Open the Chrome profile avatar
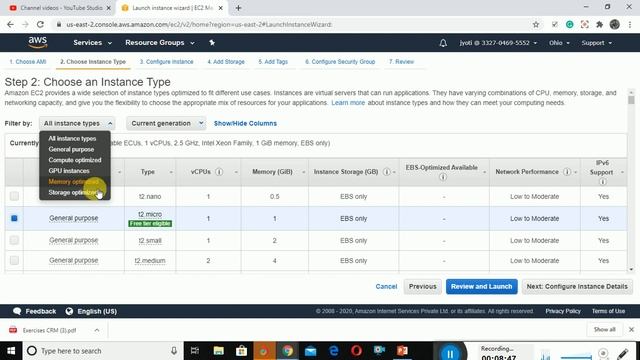The height and width of the screenshot is (360, 640). pyautogui.click(x=614, y=24)
